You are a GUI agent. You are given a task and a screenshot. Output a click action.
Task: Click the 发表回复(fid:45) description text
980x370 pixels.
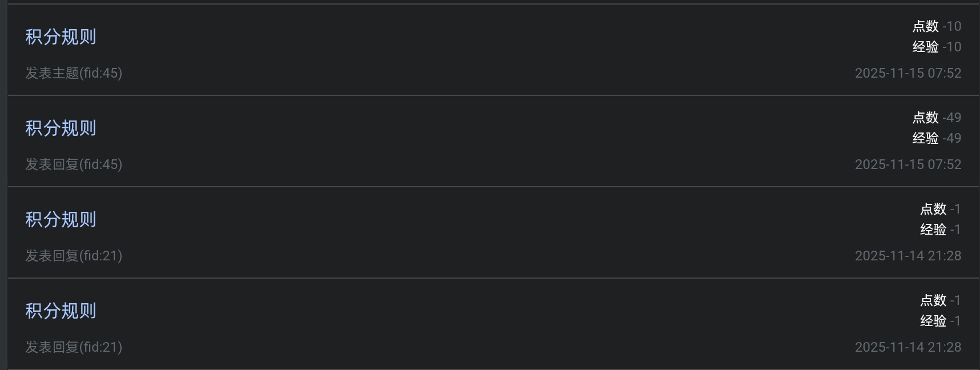(74, 164)
